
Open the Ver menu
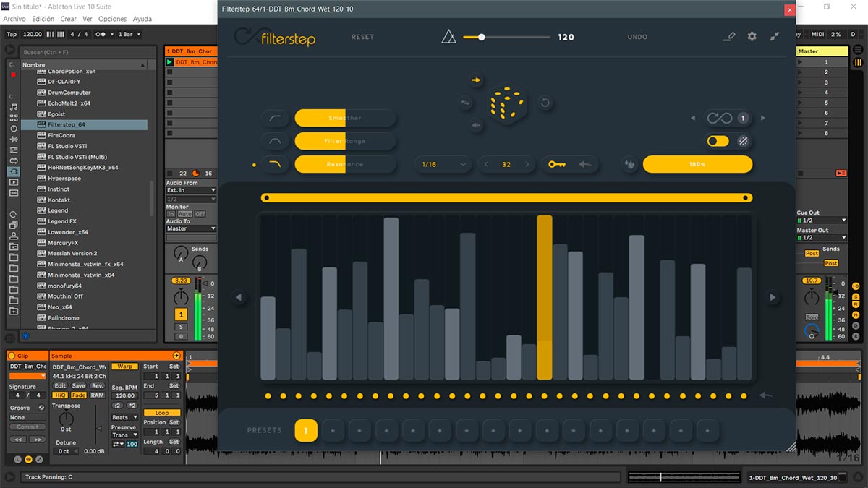[x=88, y=19]
